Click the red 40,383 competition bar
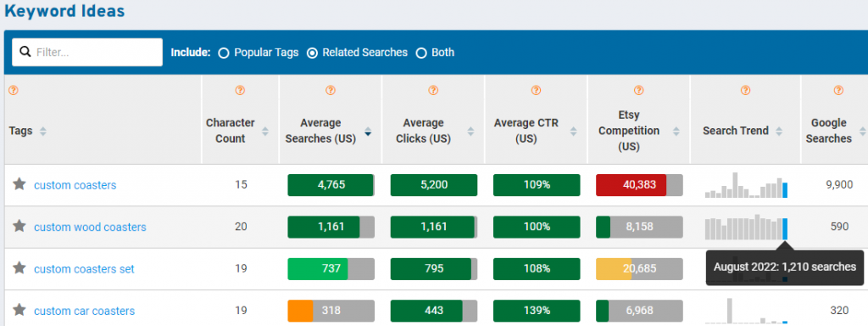 (x=639, y=185)
